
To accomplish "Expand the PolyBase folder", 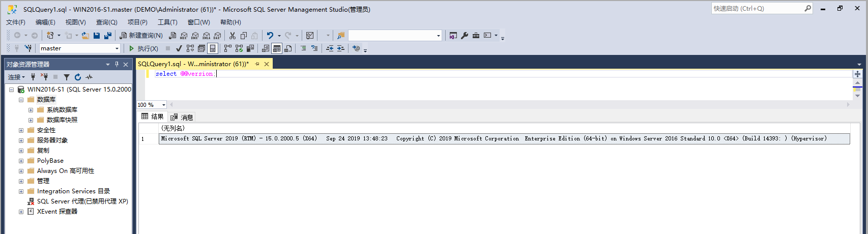I will [21, 161].
